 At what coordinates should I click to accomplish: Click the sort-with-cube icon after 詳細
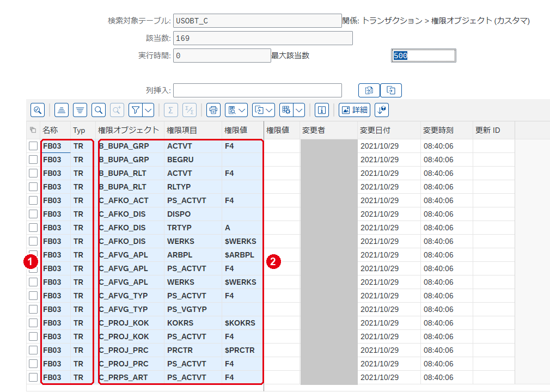[382, 110]
